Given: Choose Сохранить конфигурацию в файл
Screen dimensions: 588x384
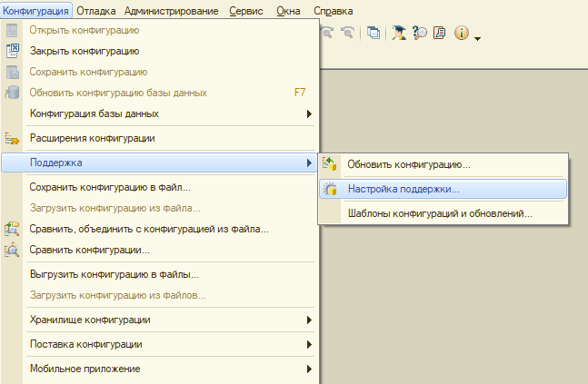Looking at the screenshot, I should [x=110, y=187].
